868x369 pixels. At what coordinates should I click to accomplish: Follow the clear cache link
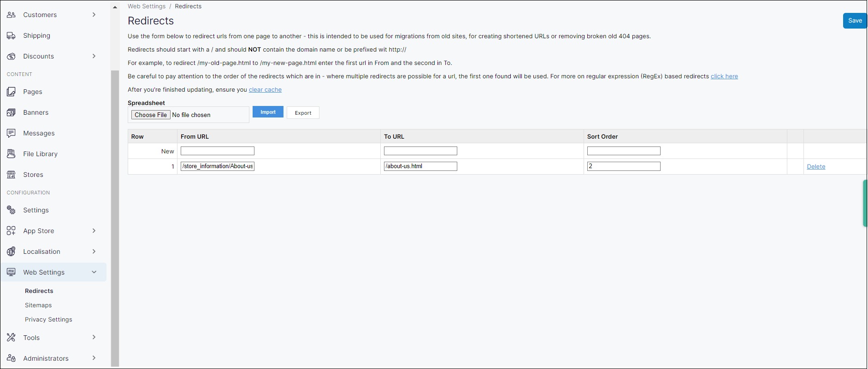[x=265, y=90]
